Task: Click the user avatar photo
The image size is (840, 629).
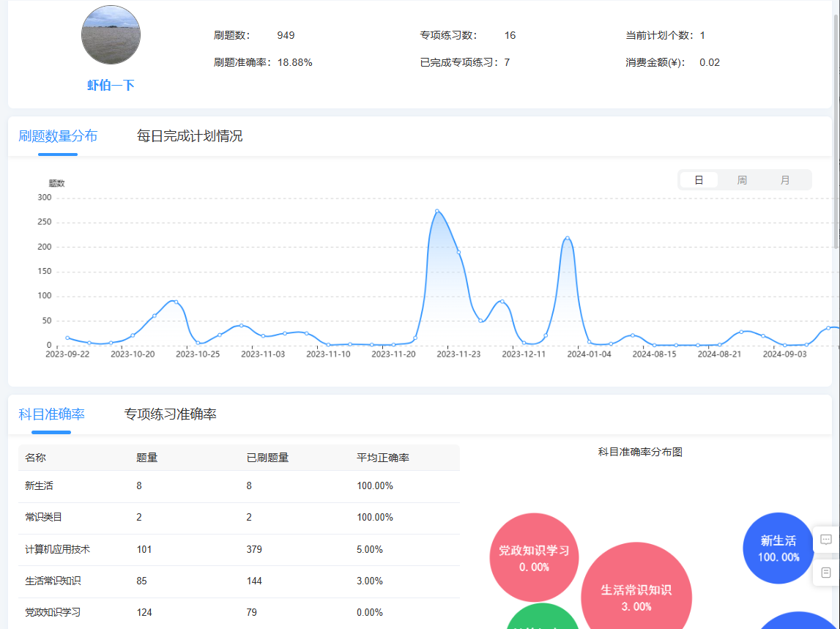Action: [x=111, y=34]
